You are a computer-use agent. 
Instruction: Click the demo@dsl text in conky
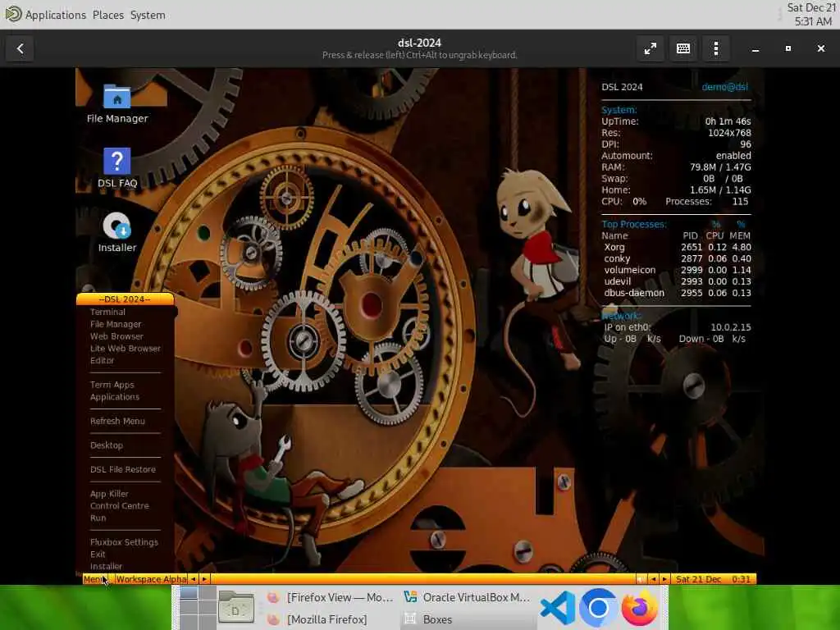pos(725,87)
